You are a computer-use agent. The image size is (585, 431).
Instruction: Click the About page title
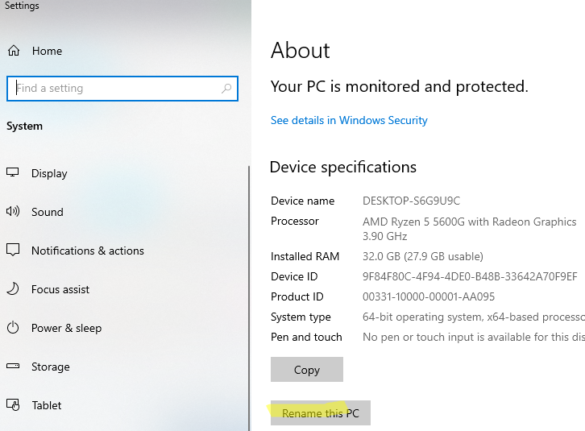(300, 50)
